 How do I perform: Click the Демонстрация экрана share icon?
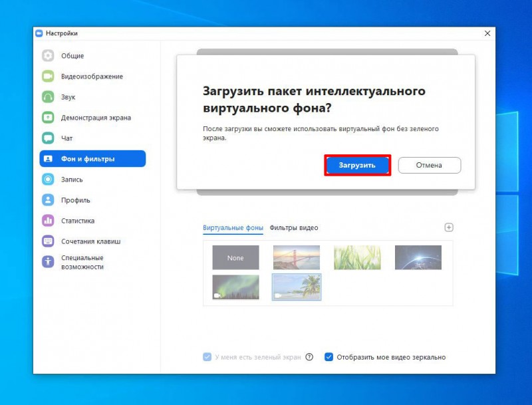tap(48, 118)
